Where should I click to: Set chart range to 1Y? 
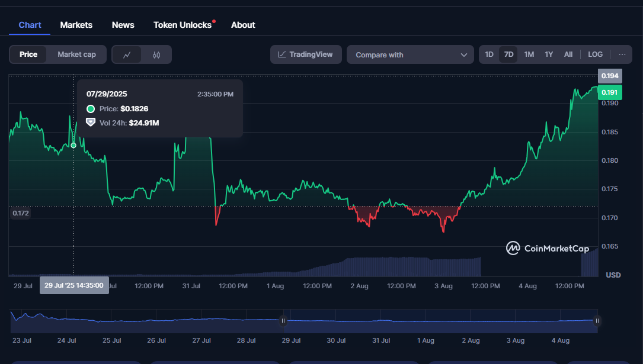549,54
